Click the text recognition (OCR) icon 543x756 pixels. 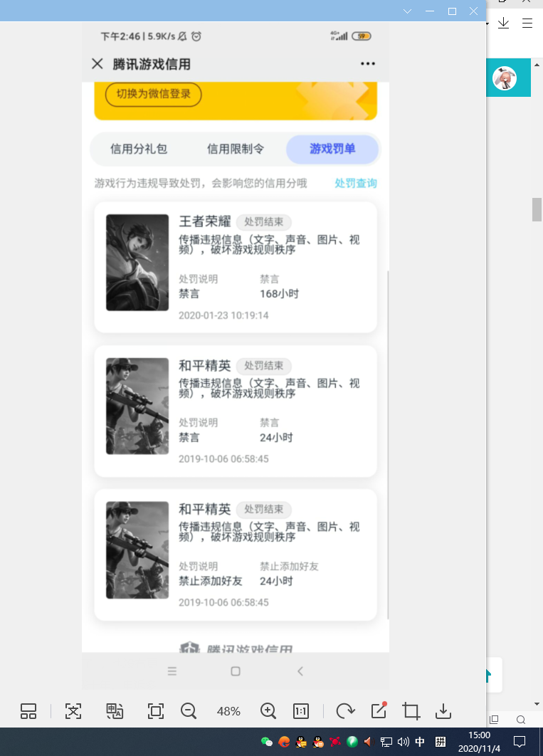pyautogui.click(x=73, y=711)
